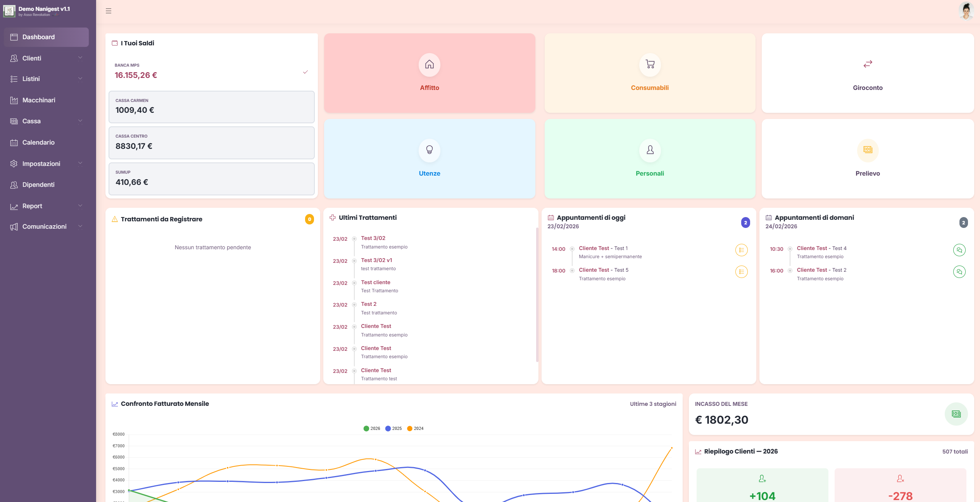980x502 pixels.
Task: Select the Cassa Carmen balance card
Action: 211,107
